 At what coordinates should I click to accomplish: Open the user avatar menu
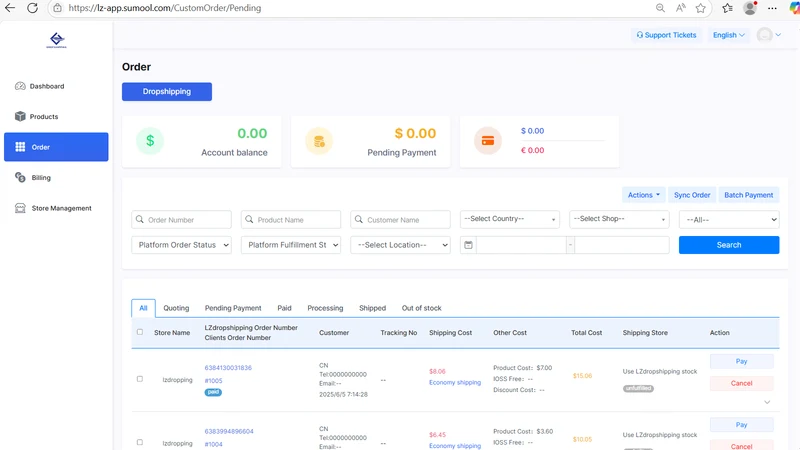[x=769, y=35]
